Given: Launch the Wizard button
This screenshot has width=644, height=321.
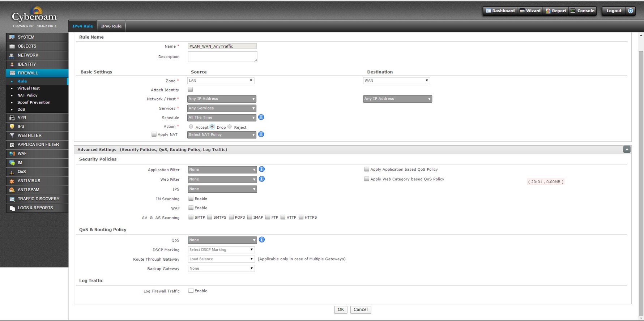Looking at the screenshot, I should click(530, 11).
